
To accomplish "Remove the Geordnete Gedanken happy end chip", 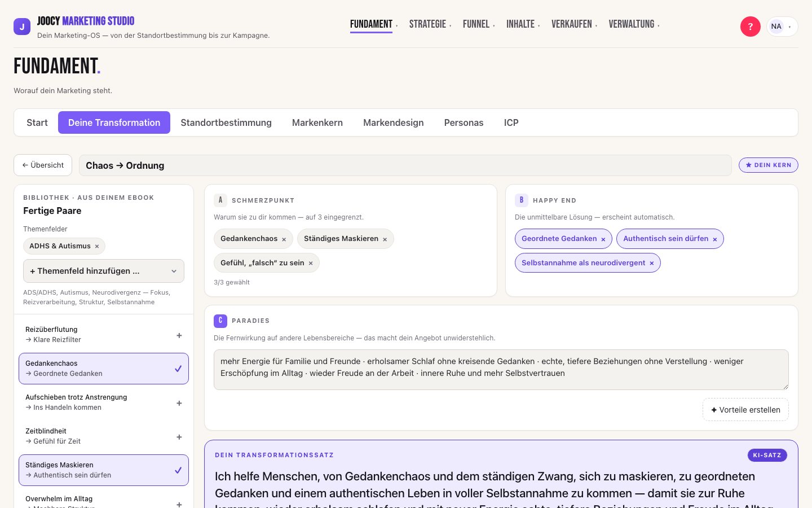I will coord(603,239).
